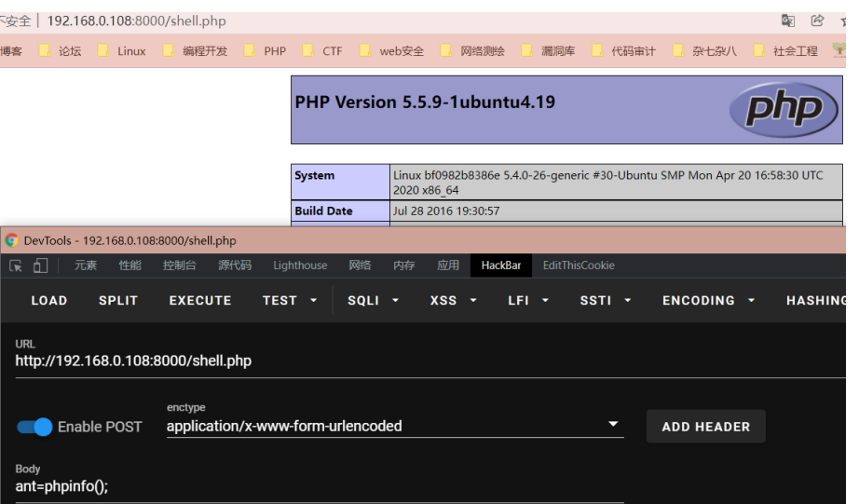Click the Body field containing ant=phpinfo();
Screen dimensions: 859x504
pyautogui.click(x=320, y=486)
